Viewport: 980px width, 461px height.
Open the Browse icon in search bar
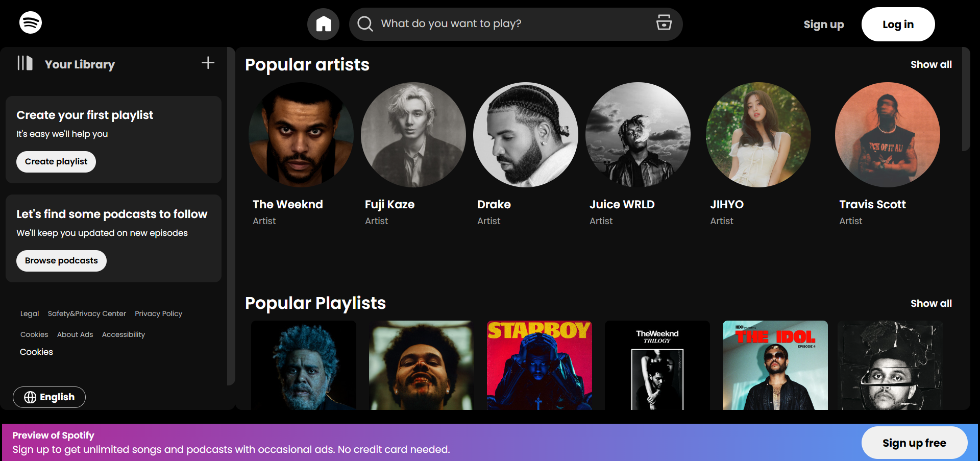[x=664, y=23]
